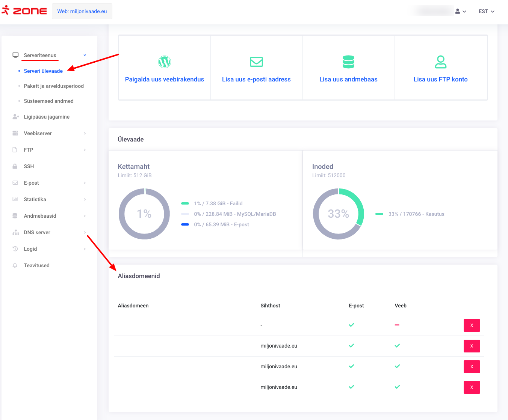This screenshot has height=420, width=508.
Task: Delete the first alias domain row
Action: coord(472,325)
